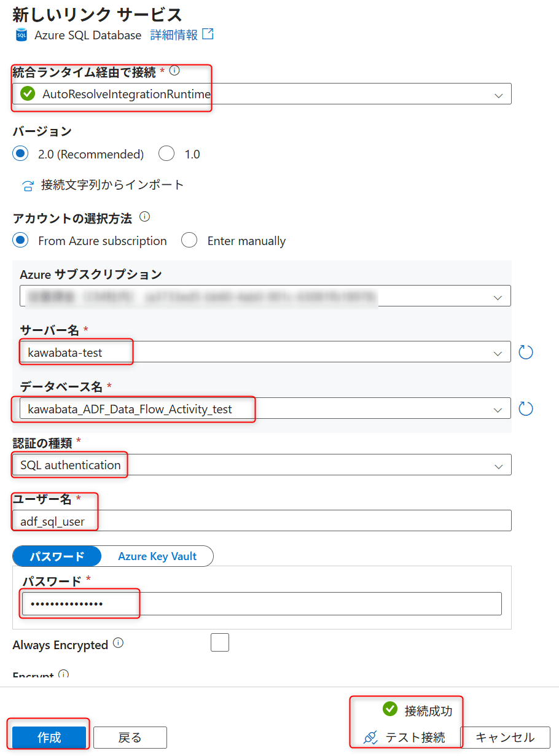Select version 2.0 (Recommended) radio
The image size is (559, 756).
pyautogui.click(x=21, y=154)
